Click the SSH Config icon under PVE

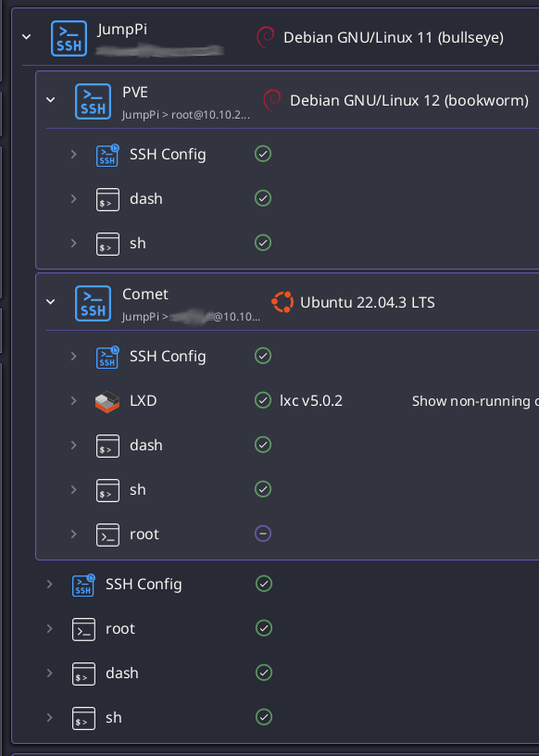point(107,154)
